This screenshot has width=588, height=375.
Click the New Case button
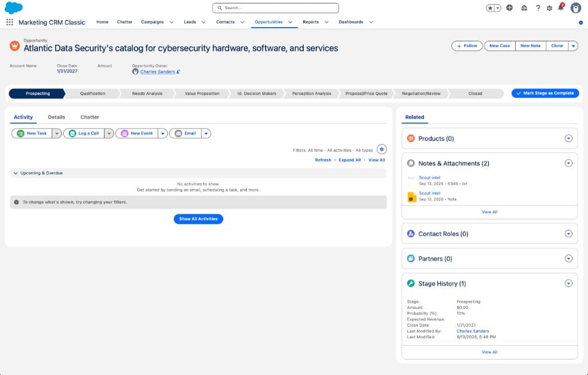(500, 46)
